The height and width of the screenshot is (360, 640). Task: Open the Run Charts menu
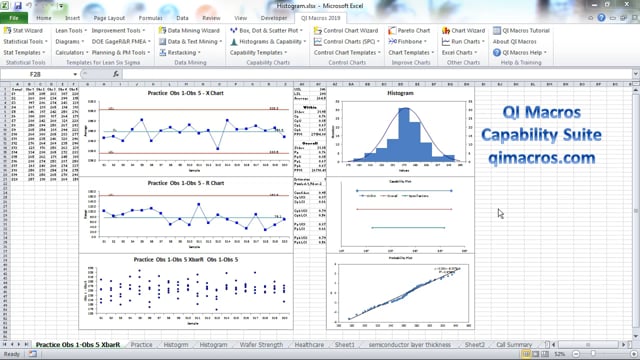(463, 42)
